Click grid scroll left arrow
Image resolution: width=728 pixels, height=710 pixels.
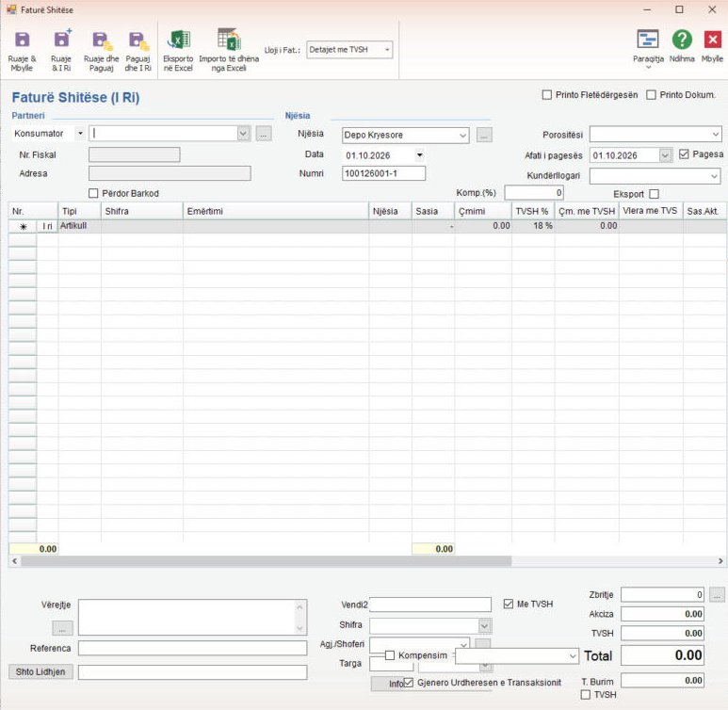tap(15, 561)
